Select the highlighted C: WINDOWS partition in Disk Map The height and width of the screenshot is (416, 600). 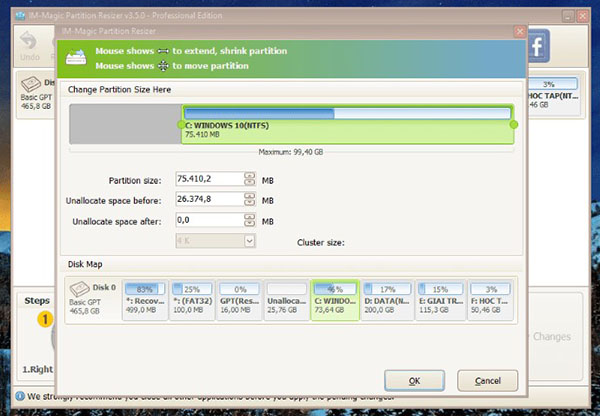pyautogui.click(x=335, y=300)
